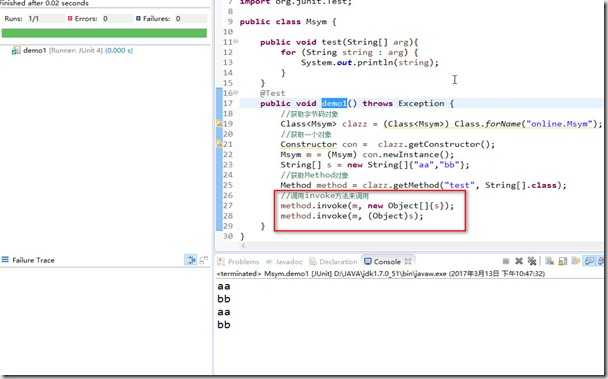Click the Javadoc tab icon

pyautogui.click(x=269, y=261)
